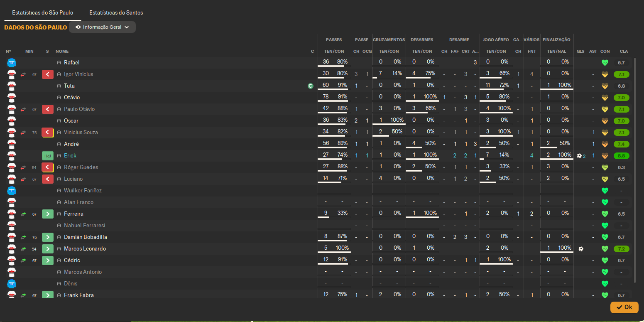Click André's 7.4 rating badge

pyautogui.click(x=622, y=145)
